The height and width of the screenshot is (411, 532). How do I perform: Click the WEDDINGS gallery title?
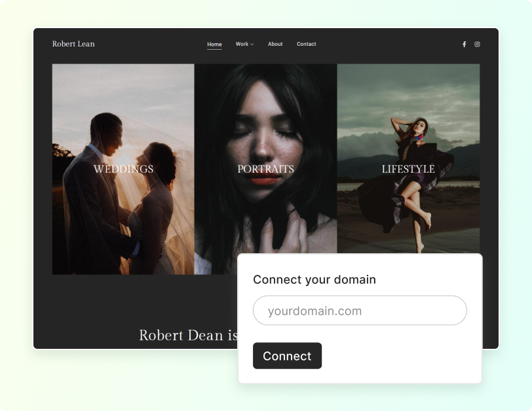123,169
